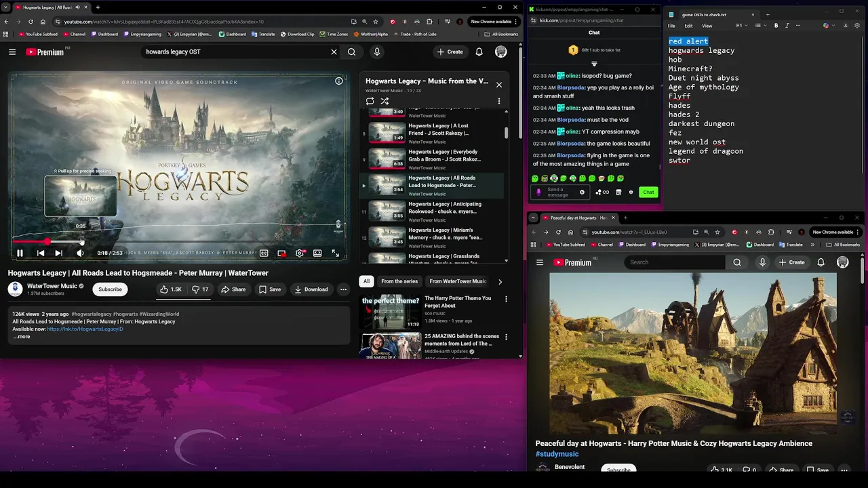Play 'Anticipating Rookwood' playlist track
868x488 pixels.
[x=433, y=211]
